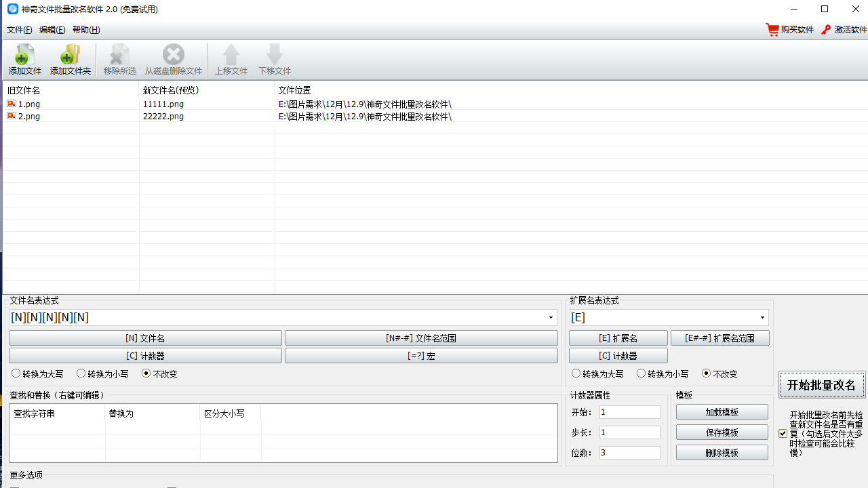
Task: Click the 从磁盘删除文件 icon
Action: click(x=174, y=58)
